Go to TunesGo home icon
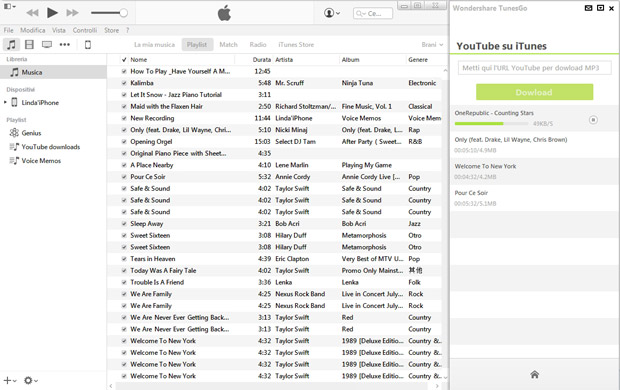Image resolution: width=620 pixels, height=390 pixels. pos(535,374)
